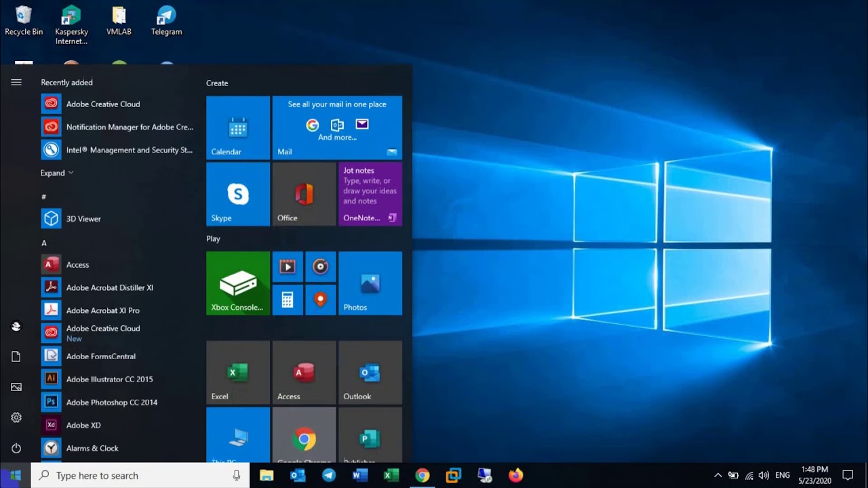Viewport: 868px width, 488px height.
Task: Click the user account icon in Start sidebar
Action: point(16,326)
